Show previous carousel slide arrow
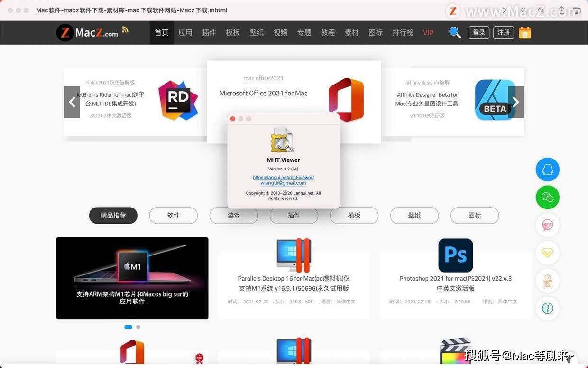588x368 pixels. click(72, 102)
